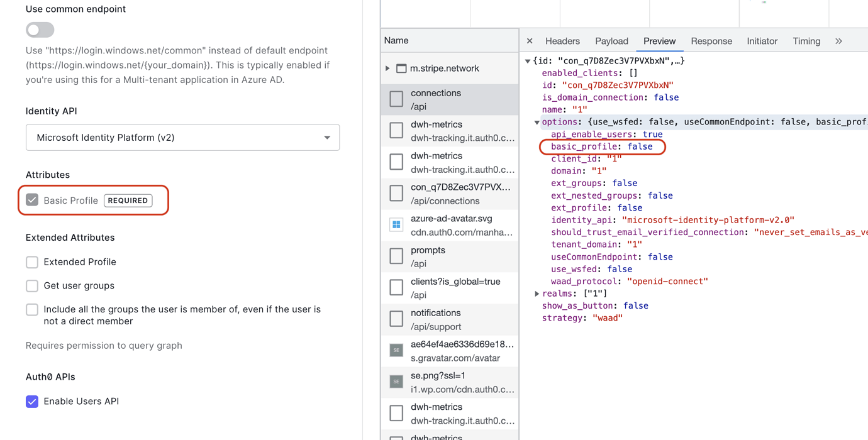
Task: Click the gravatar SE icon for s.gravatar.com
Action: (396, 350)
